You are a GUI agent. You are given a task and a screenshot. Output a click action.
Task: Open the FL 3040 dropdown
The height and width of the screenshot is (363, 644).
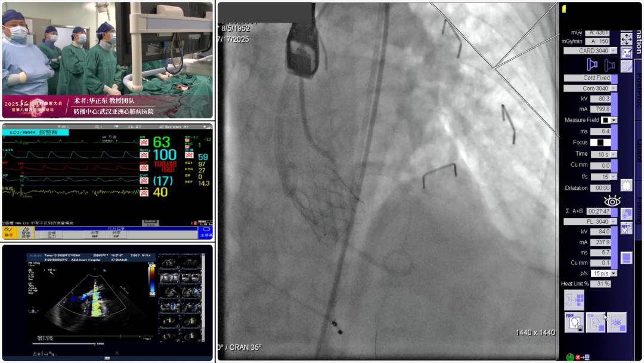[614, 222]
